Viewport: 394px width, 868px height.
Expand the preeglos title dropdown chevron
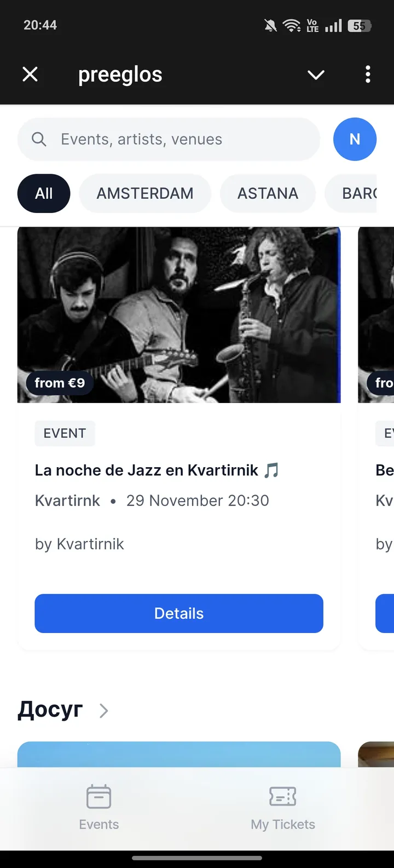[x=316, y=74]
